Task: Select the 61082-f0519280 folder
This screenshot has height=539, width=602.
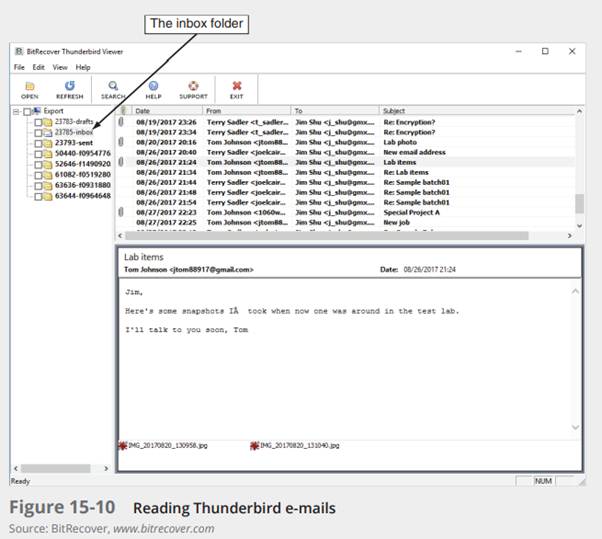Action: point(83,175)
